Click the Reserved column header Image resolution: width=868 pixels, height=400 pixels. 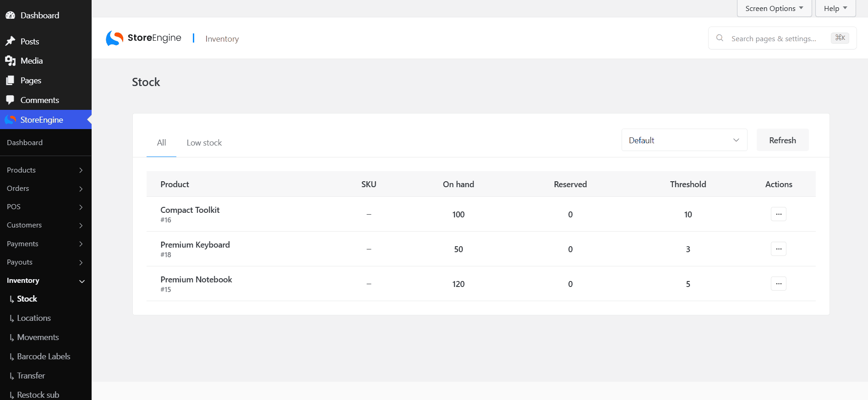pos(570,184)
